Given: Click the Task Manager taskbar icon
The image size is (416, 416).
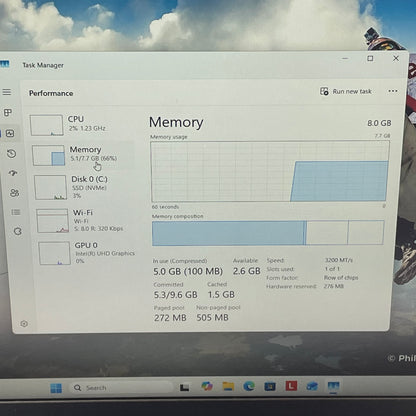Looking at the screenshot, I should click(333, 386).
